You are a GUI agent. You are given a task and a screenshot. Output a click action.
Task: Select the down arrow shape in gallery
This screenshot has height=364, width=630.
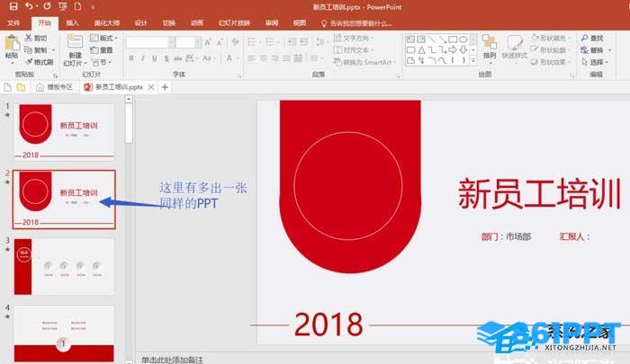pyautogui.click(x=463, y=49)
